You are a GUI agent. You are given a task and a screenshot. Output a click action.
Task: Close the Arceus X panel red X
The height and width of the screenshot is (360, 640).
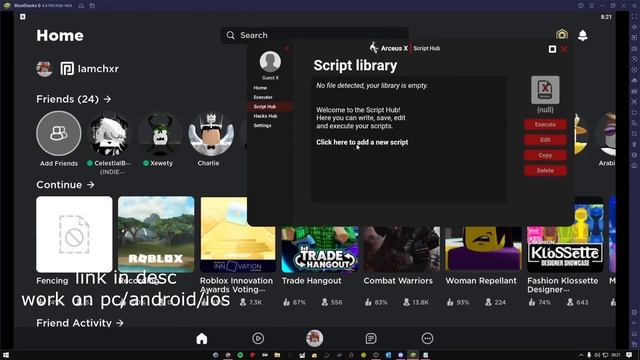[x=564, y=49]
